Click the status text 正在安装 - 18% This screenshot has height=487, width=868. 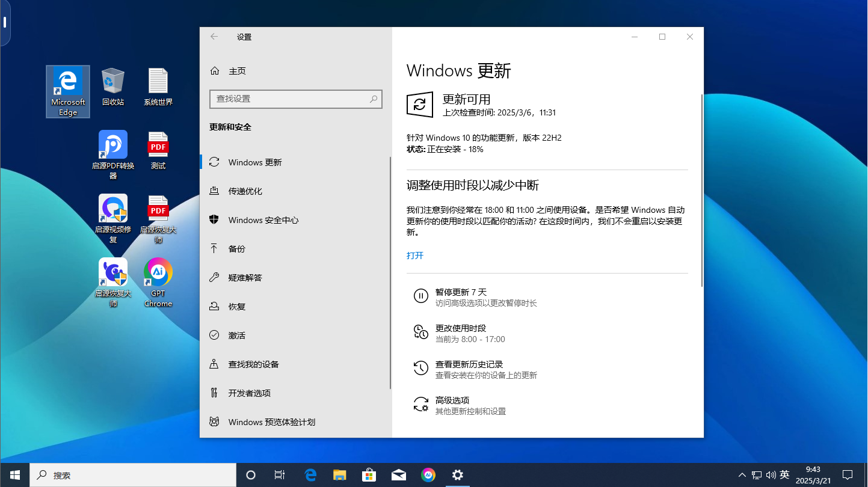[455, 149]
